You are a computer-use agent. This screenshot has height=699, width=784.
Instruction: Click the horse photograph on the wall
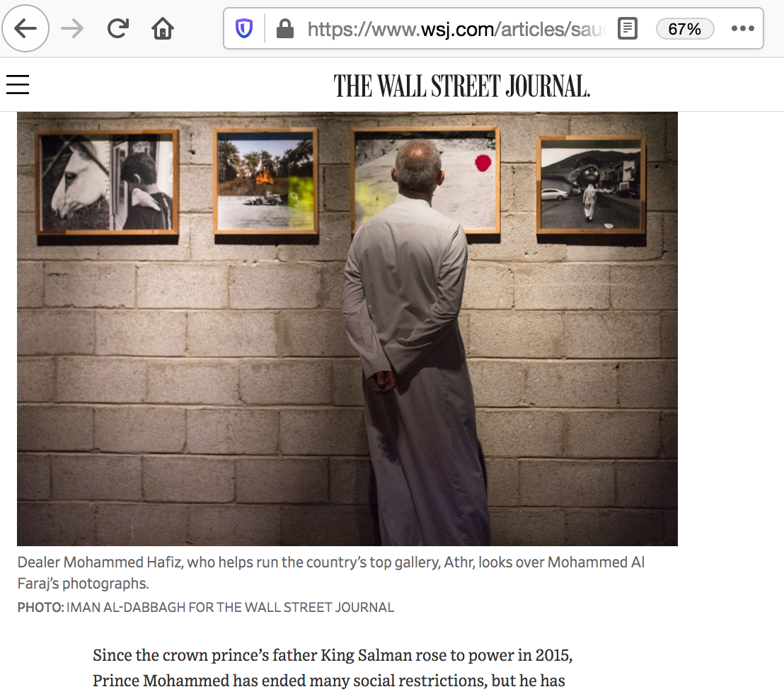click(108, 183)
